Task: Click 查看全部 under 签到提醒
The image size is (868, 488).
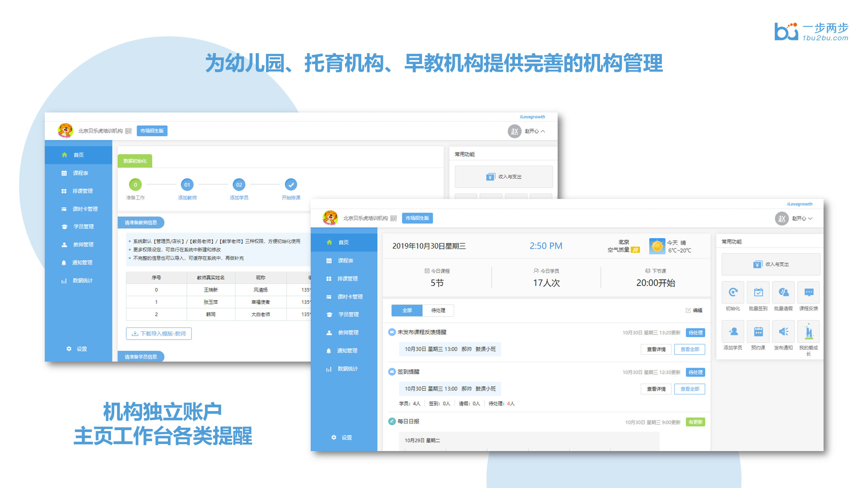Action: point(690,389)
